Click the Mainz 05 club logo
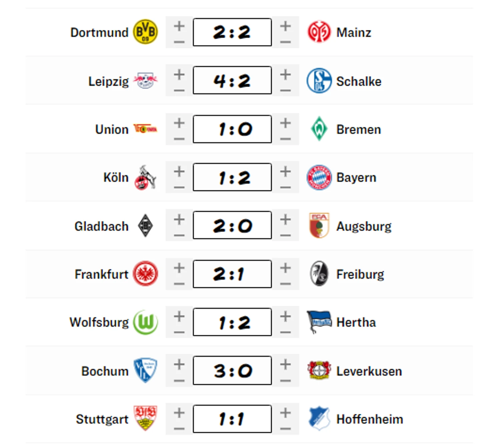487x448 pixels. coord(319,32)
